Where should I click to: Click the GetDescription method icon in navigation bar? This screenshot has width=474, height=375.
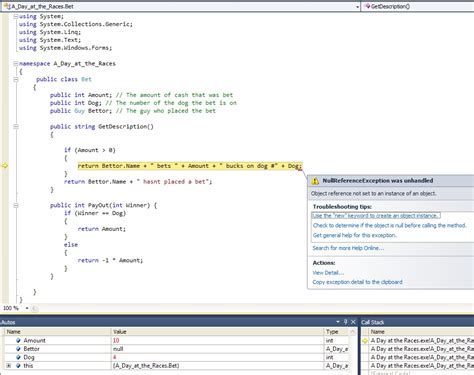click(368, 6)
